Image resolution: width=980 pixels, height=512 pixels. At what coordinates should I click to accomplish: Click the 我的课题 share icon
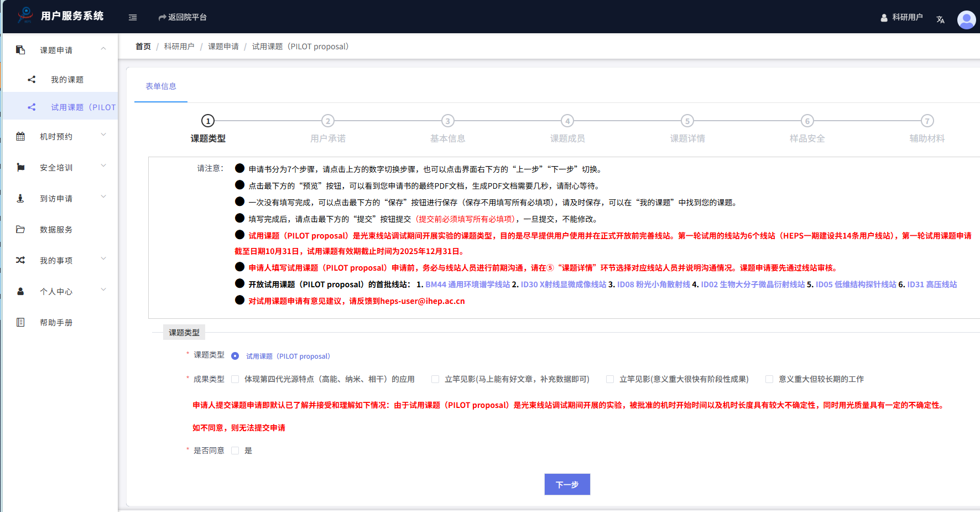(x=32, y=80)
